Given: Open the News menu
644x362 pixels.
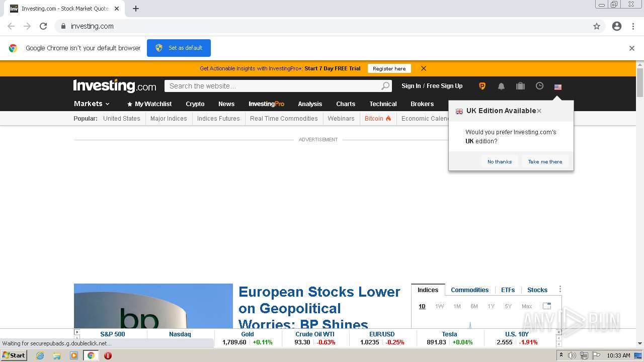Looking at the screenshot, I should [226, 104].
